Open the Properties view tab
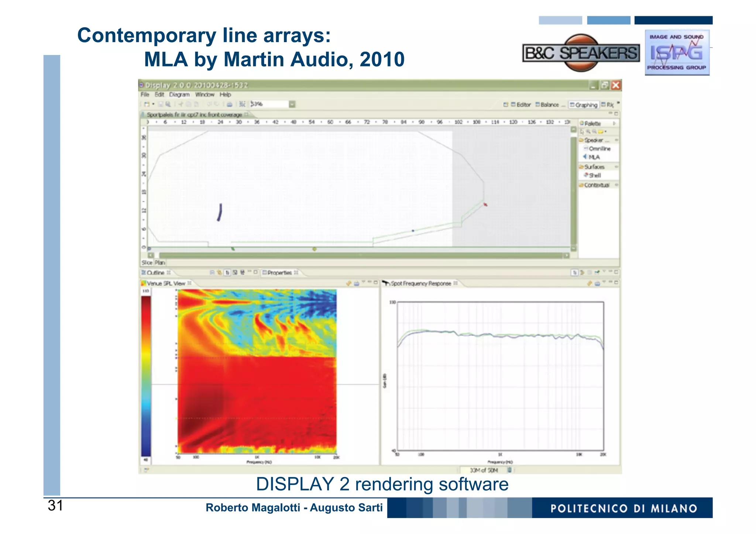The height and width of the screenshot is (534, 756). 279,273
